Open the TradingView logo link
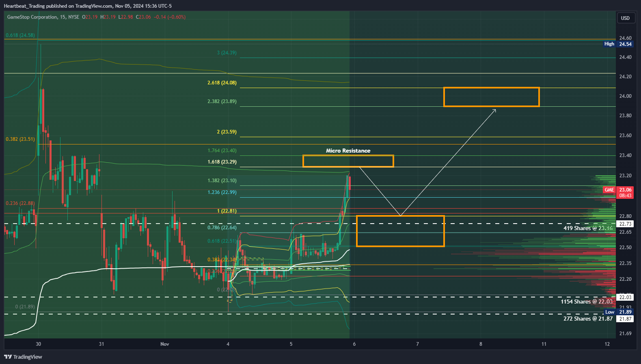Viewport: 641px width, 364px height. pyautogui.click(x=23, y=357)
